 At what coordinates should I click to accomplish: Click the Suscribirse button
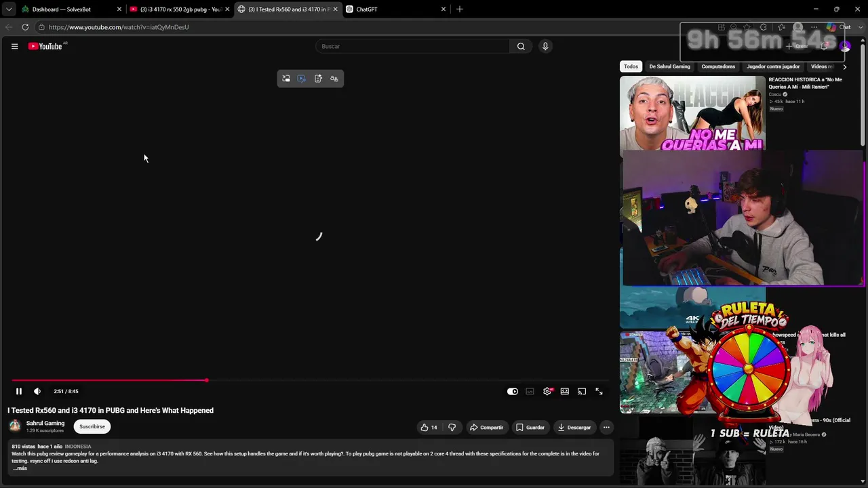[x=92, y=426]
